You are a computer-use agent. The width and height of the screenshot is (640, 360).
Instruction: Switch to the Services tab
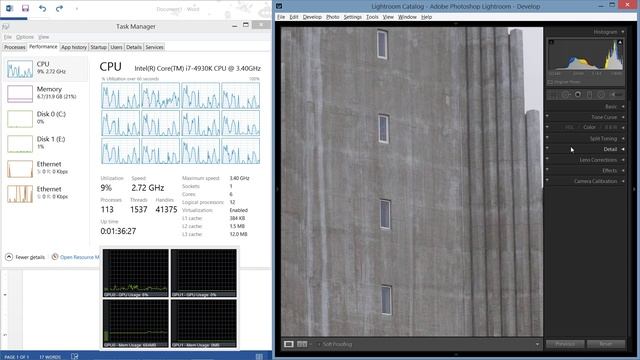tap(154, 47)
